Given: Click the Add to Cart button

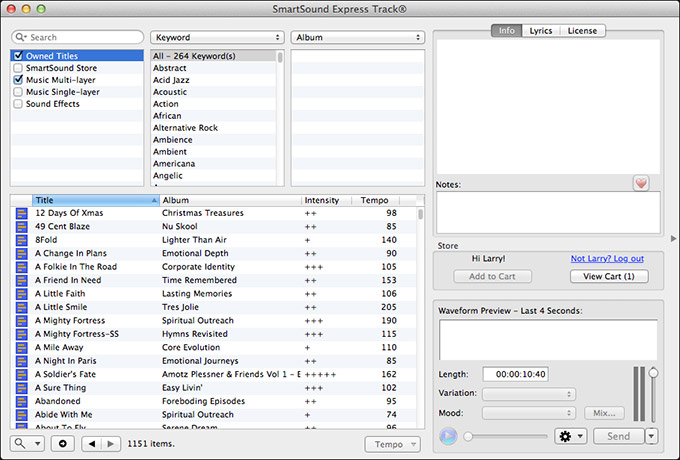Looking at the screenshot, I should (x=492, y=276).
